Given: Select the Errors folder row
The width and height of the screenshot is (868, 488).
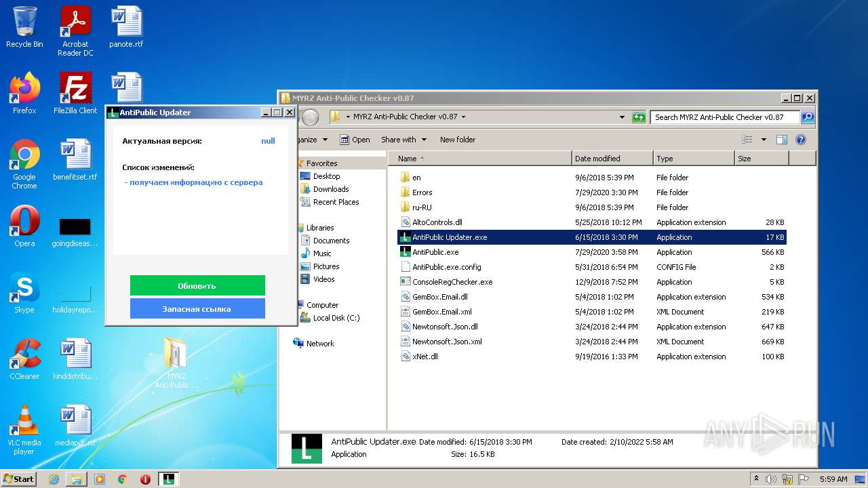Looking at the screenshot, I should [x=592, y=192].
